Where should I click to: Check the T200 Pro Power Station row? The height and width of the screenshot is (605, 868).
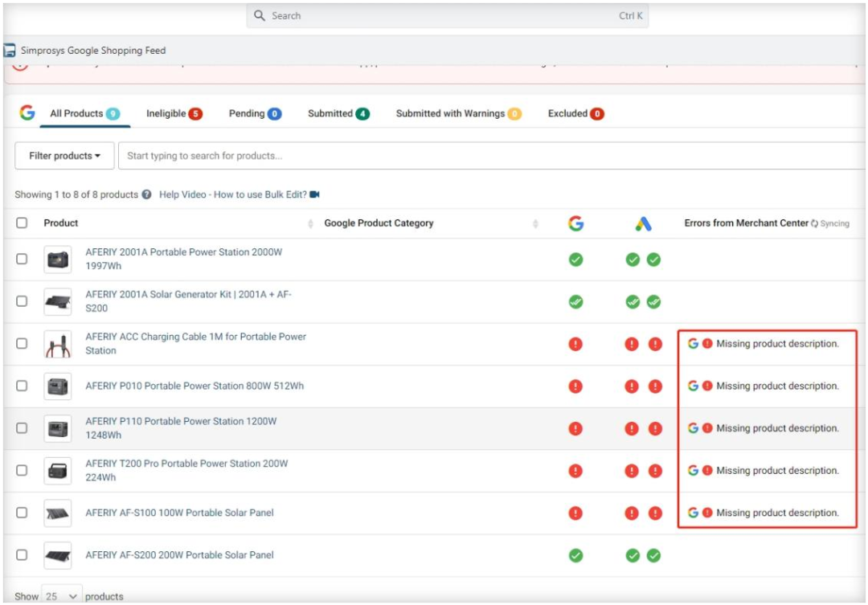[22, 470]
